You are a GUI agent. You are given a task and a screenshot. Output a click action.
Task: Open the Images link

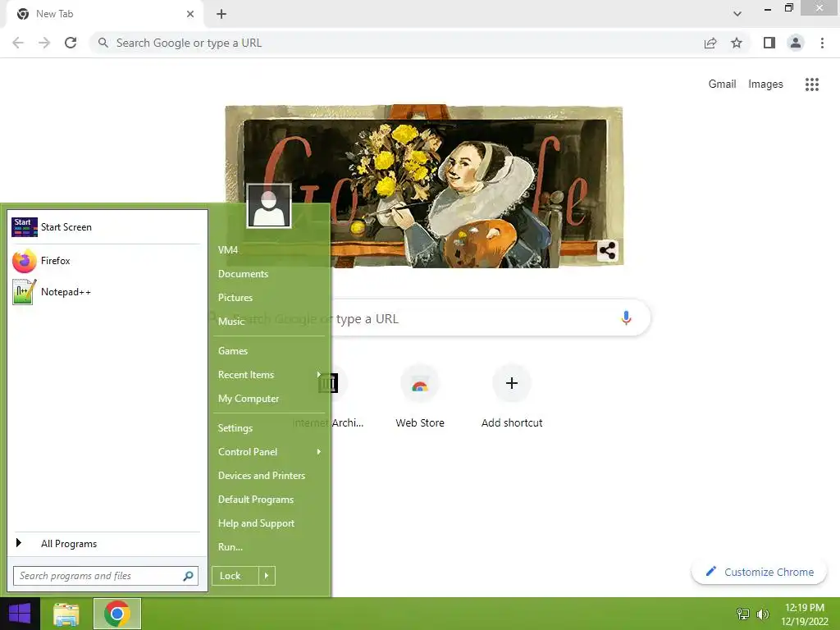(765, 84)
